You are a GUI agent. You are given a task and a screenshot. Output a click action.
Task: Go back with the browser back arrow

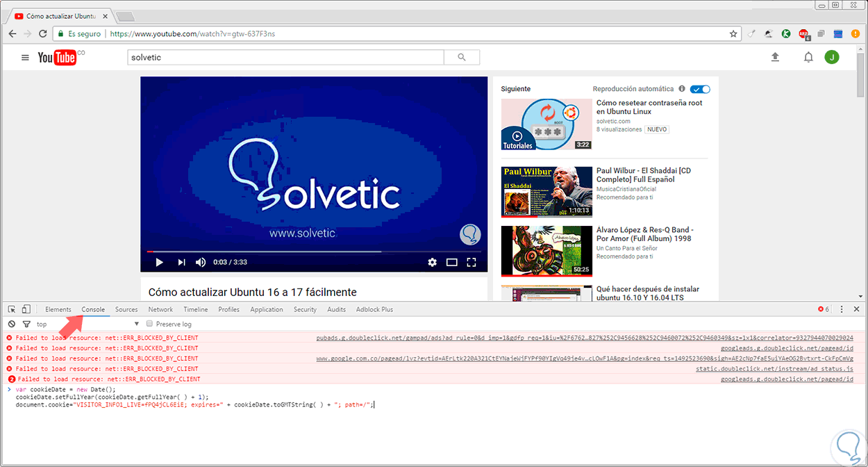click(12, 33)
